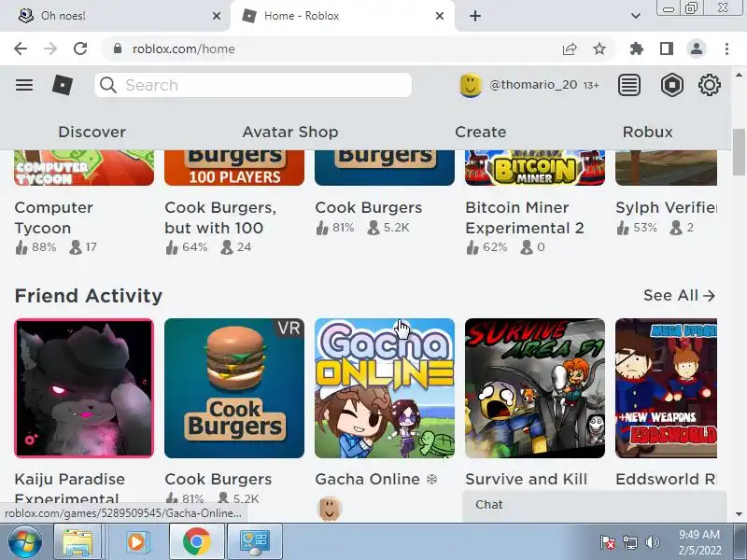
Task: Close the Home - Roblox tab
Action: point(440,16)
